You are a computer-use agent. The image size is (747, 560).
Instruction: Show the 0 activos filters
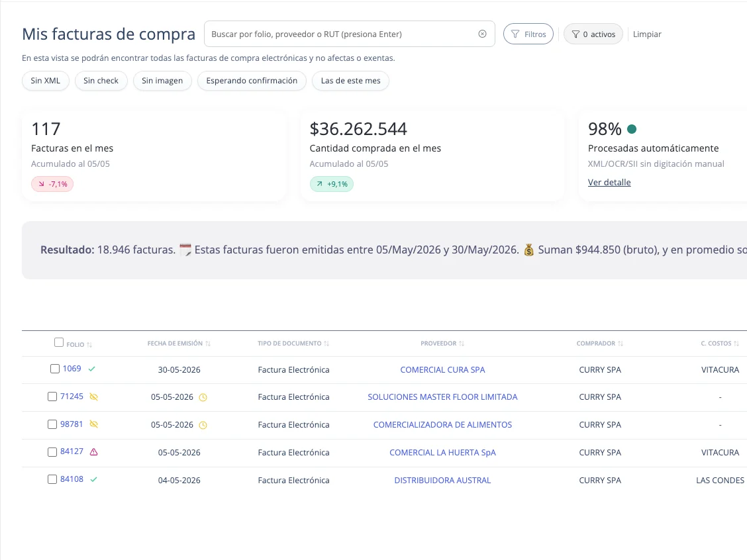[x=593, y=34]
